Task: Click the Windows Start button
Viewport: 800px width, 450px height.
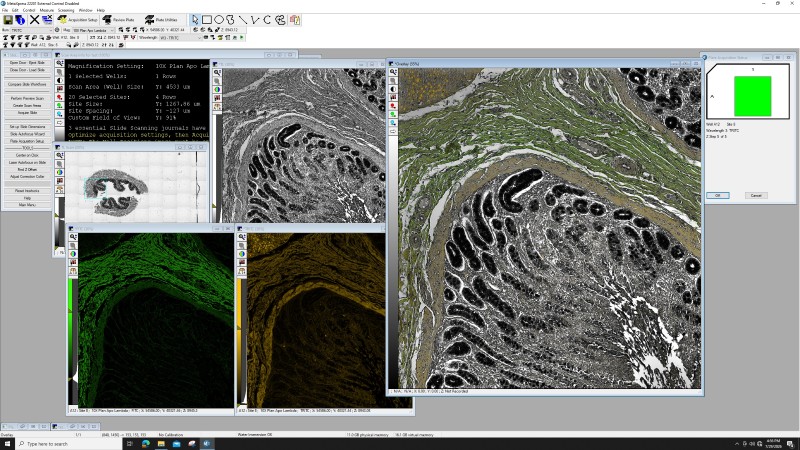Action: 7,444
